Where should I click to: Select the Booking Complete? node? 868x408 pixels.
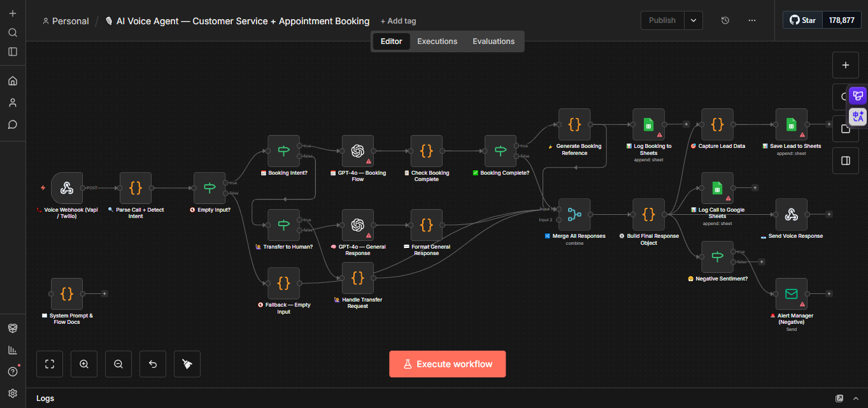click(500, 151)
